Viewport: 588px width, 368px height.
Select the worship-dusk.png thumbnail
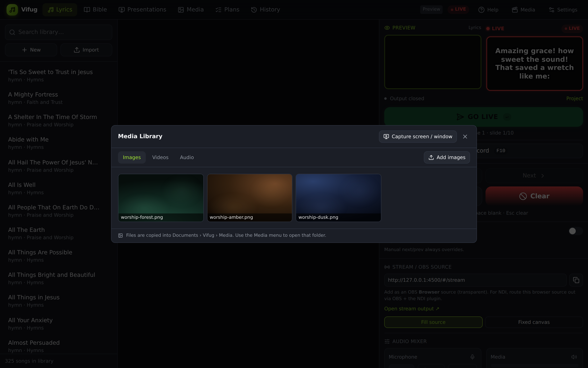338,198
